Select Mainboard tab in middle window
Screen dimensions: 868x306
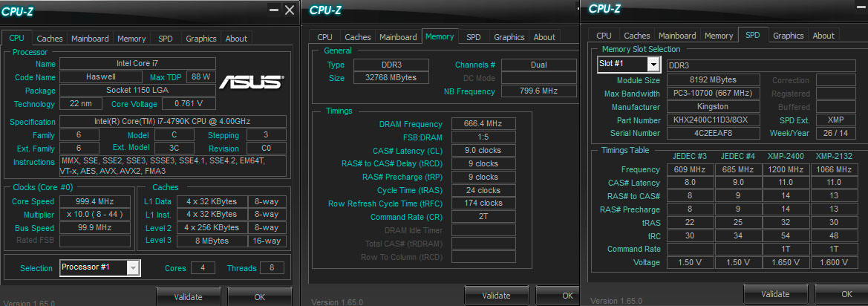click(398, 37)
